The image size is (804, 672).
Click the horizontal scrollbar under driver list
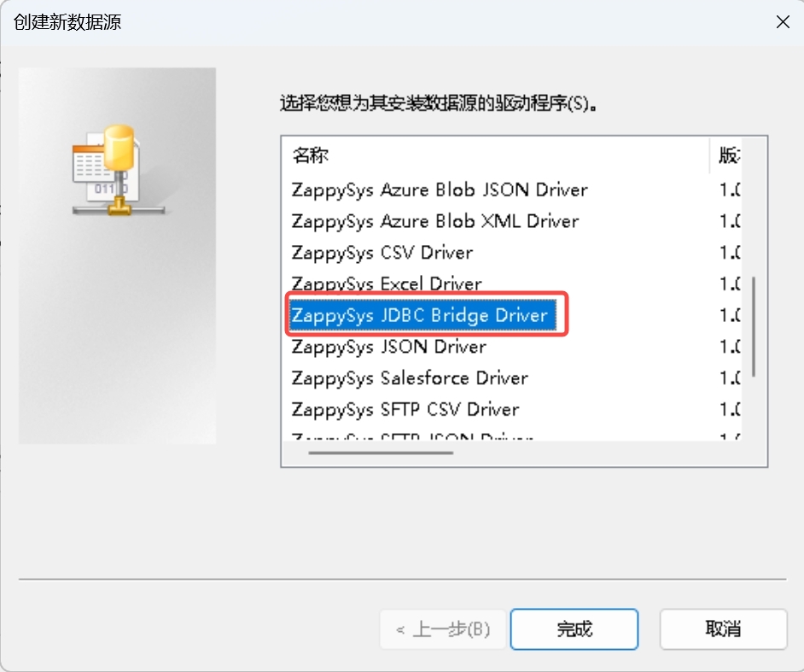point(410,452)
